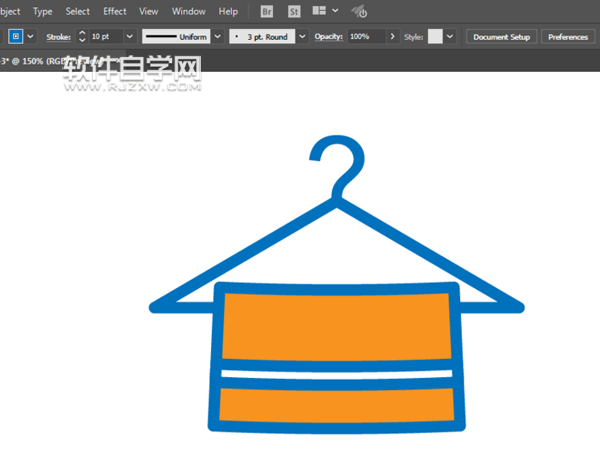Click the blue stroke box icon
Screen dimensions: 600x459
[x=16, y=36]
